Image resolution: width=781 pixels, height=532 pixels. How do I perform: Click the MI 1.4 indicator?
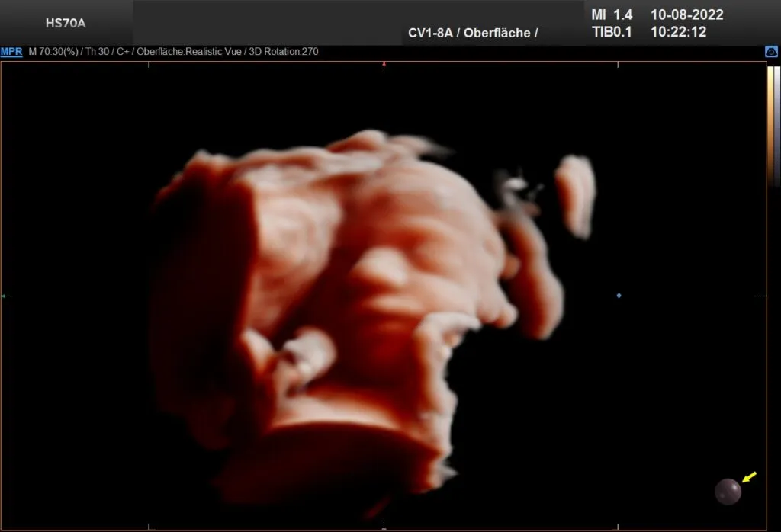612,14
